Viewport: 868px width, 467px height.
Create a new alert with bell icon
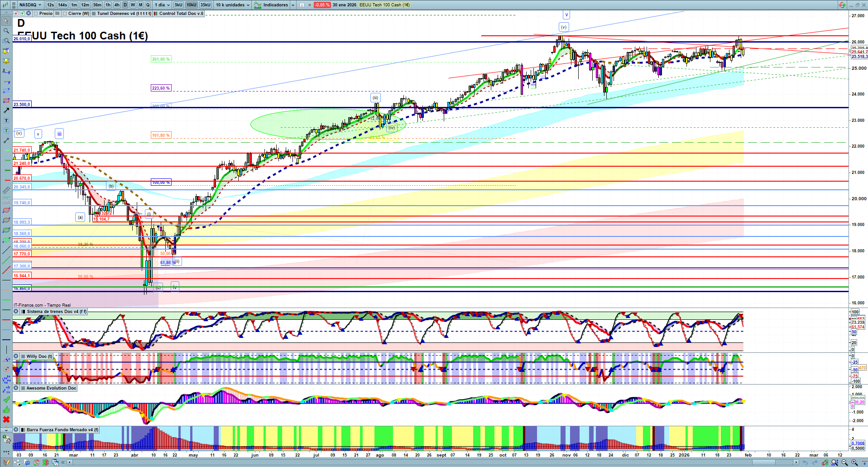coord(6,61)
